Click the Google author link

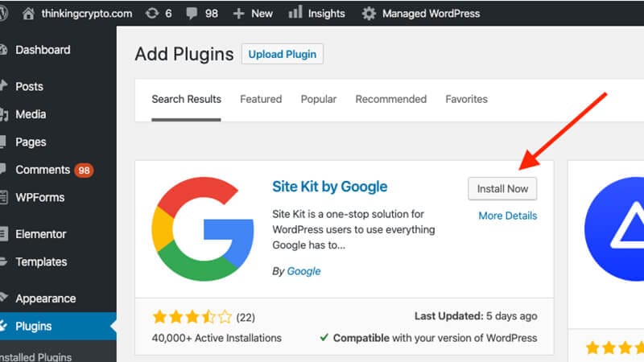coord(303,271)
